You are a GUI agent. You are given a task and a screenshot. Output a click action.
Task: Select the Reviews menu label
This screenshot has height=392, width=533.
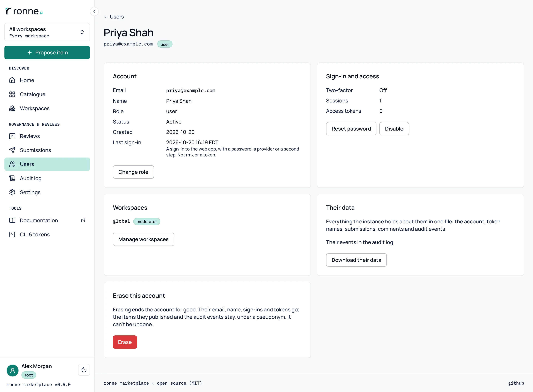click(30, 136)
